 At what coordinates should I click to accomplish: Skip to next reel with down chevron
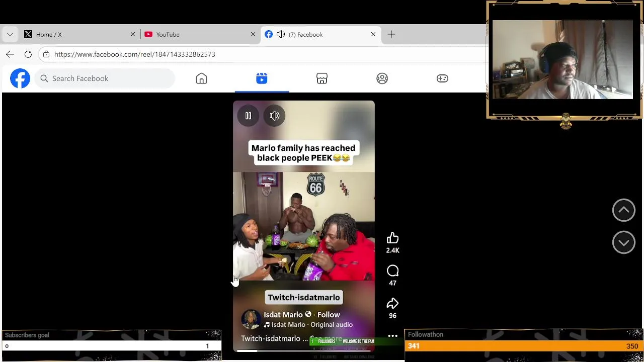(x=623, y=242)
